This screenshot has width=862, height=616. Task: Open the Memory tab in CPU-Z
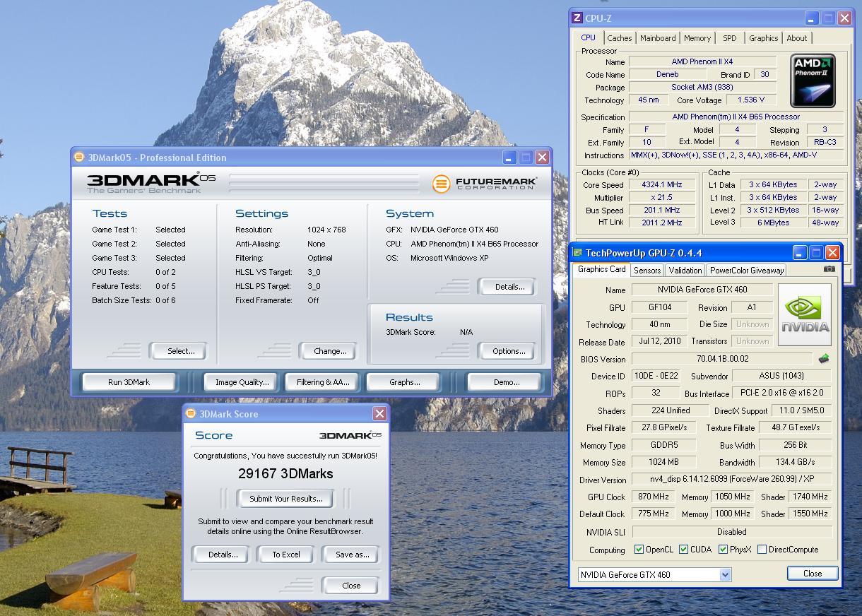[x=697, y=38]
